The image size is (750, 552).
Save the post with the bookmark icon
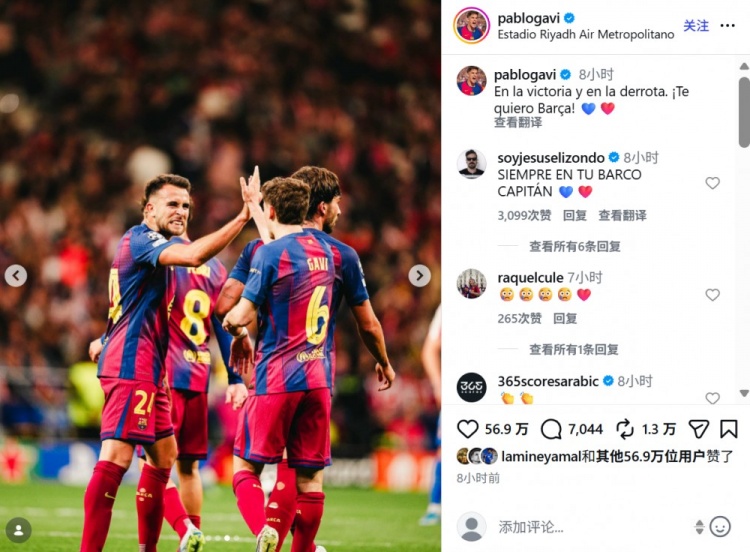click(728, 429)
